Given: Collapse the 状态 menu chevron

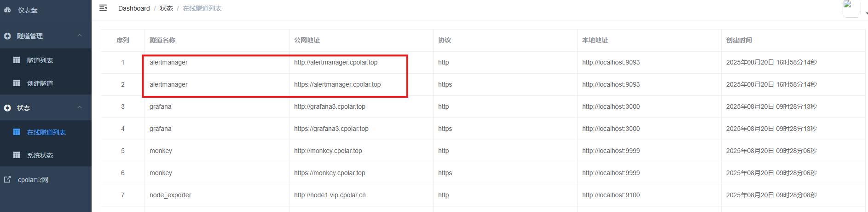Looking at the screenshot, I should tap(80, 107).
